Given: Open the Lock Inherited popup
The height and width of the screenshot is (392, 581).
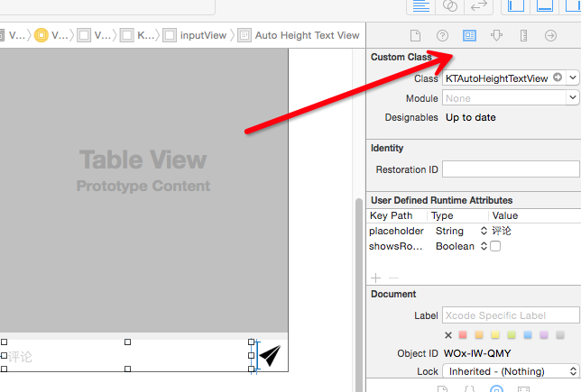Looking at the screenshot, I should click(511, 371).
